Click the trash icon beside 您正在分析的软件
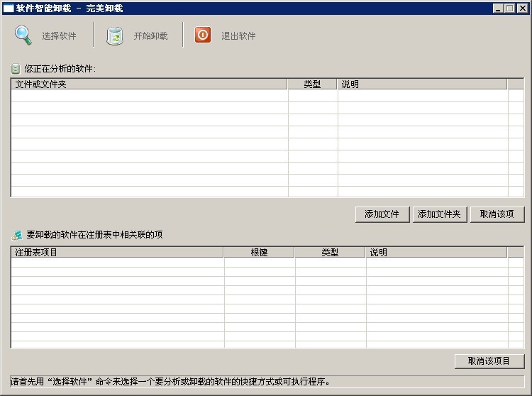Viewport: 532px width, 396px height. [16, 69]
